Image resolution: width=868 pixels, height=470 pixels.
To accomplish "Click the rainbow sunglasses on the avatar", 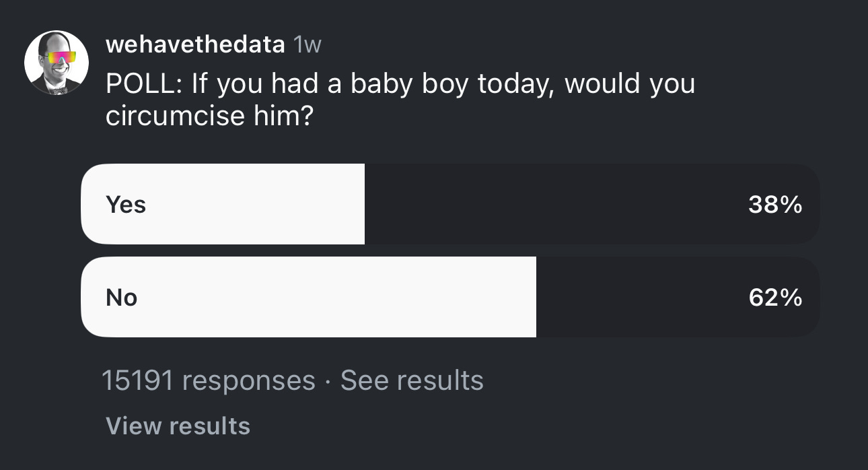I will click(57, 58).
